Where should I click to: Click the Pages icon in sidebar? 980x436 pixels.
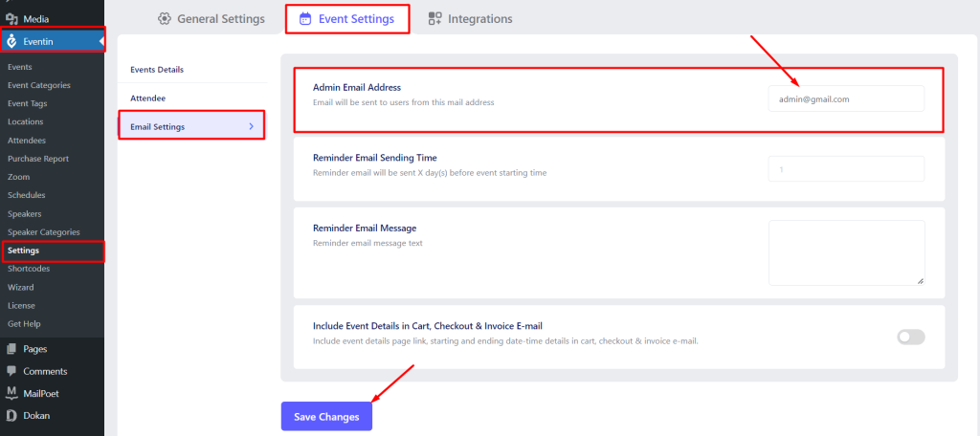point(11,349)
